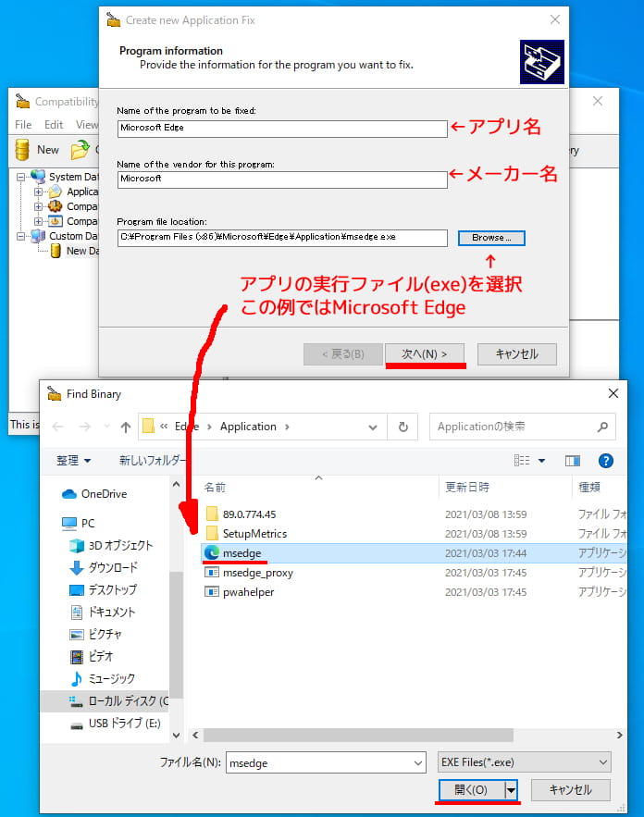Viewport: 644px width, 817px height.
Task: Open the 整理 organize dropdown
Action: click(73, 461)
